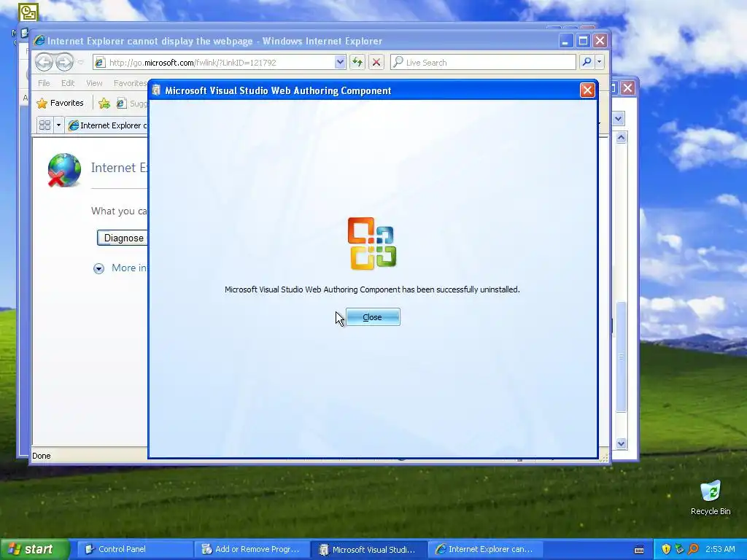This screenshot has width=747, height=560.
Task: Close the uninstall completed dialog
Action: [373, 317]
